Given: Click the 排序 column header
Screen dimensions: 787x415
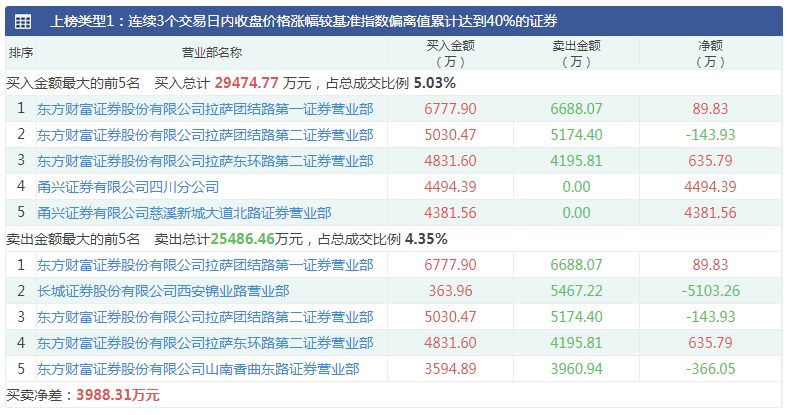Looking at the screenshot, I should 21,53.
